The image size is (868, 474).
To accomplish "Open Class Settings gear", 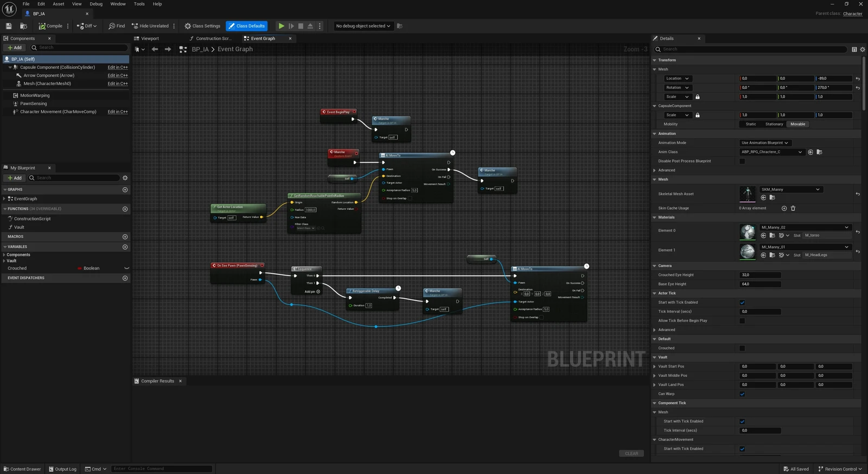I will [x=202, y=26].
